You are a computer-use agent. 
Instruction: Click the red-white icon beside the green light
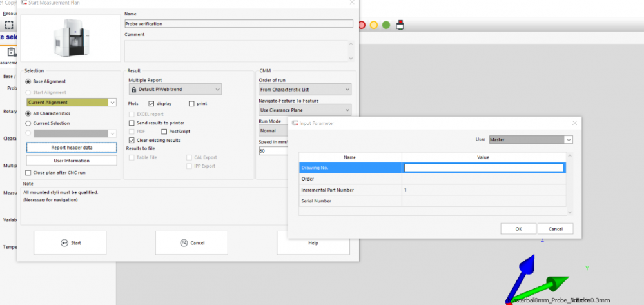(x=400, y=25)
